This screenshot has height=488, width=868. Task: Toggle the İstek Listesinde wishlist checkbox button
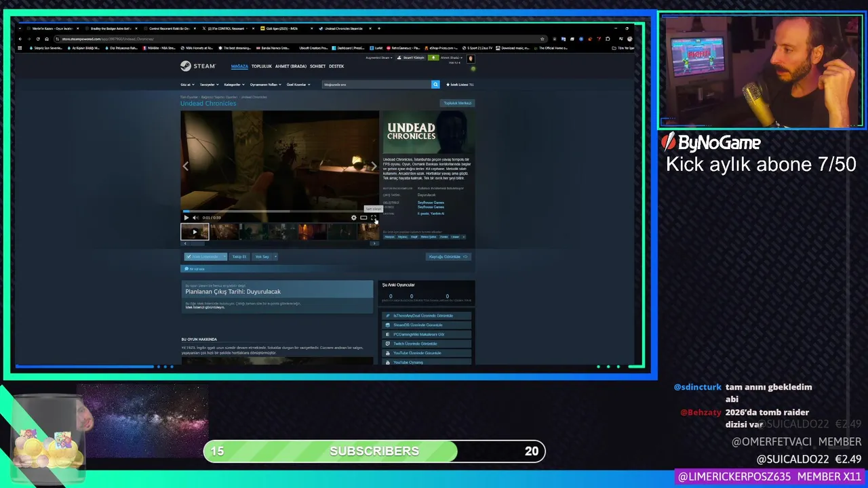(x=203, y=257)
